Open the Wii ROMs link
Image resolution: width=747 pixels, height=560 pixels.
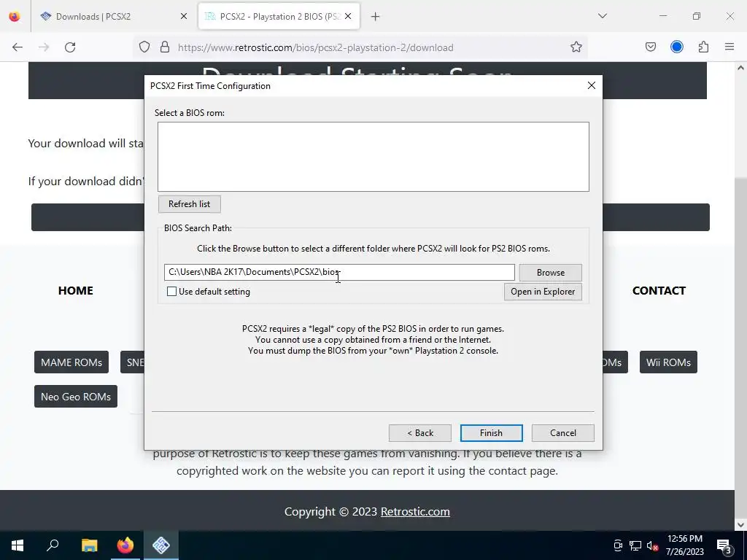click(668, 362)
